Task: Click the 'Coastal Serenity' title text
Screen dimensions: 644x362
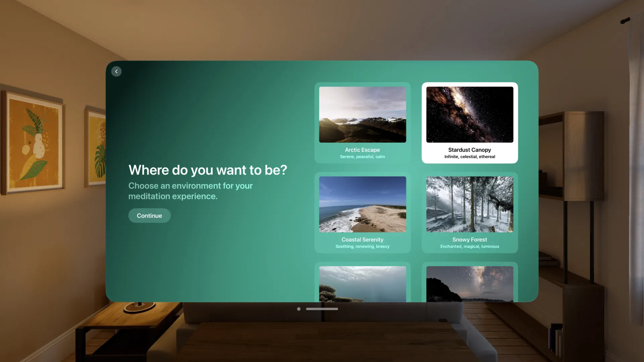Action: click(362, 240)
